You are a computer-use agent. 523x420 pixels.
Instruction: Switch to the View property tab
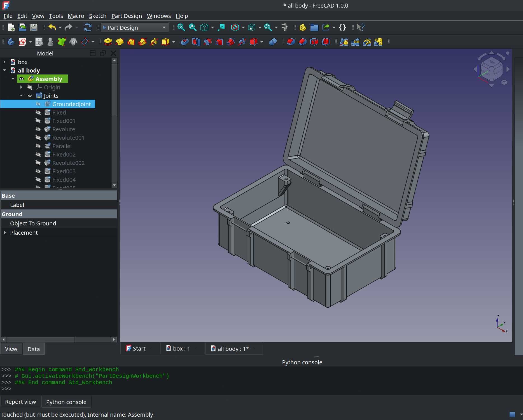coord(11,349)
